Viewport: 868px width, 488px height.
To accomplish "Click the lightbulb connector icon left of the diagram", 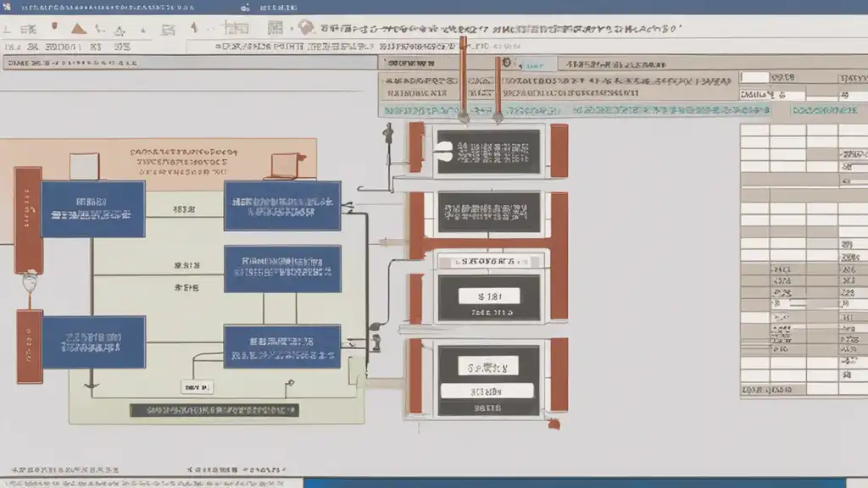I will [31, 280].
